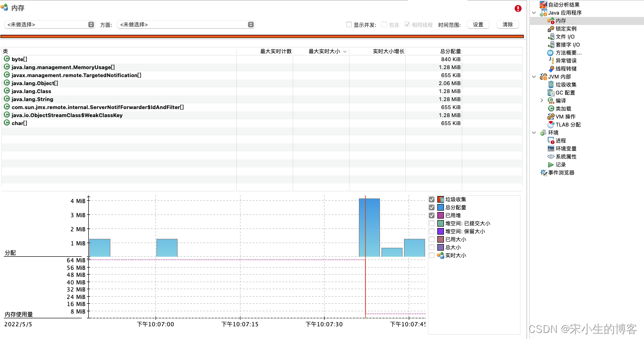Screen dimensions: 644x339
Task: Select javax.management.remote.TargetedNotification[] row
Action: click(x=262, y=75)
